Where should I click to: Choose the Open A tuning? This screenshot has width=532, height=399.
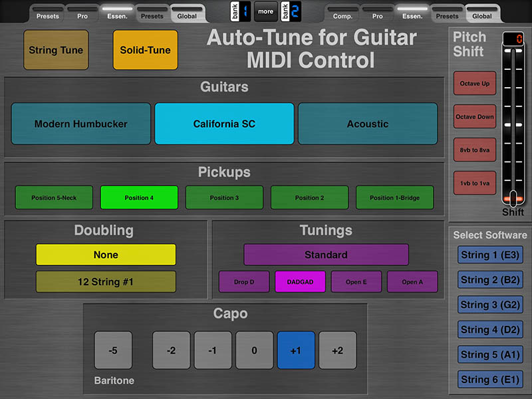pos(412,281)
